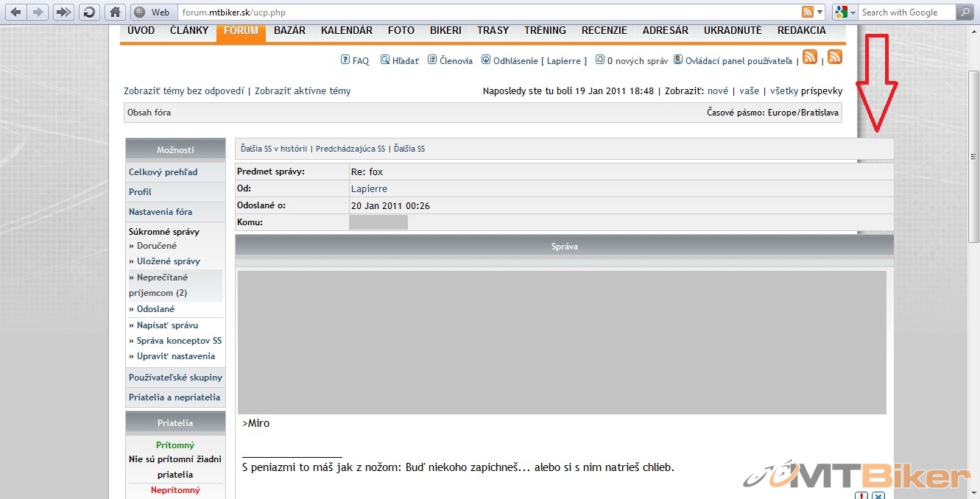Viewport: 980px width, 499px height.
Task: Click the browser Forward arrow button
Action: coord(38,12)
